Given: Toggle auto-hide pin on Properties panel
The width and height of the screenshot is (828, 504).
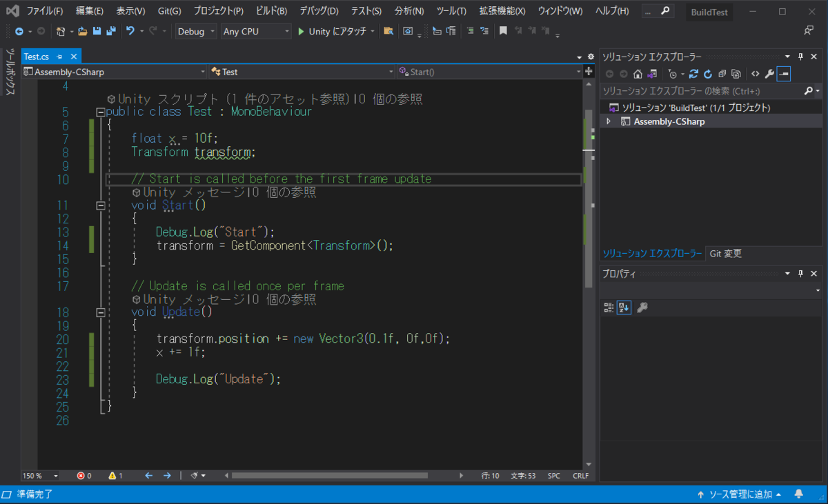Looking at the screenshot, I should click(x=801, y=273).
